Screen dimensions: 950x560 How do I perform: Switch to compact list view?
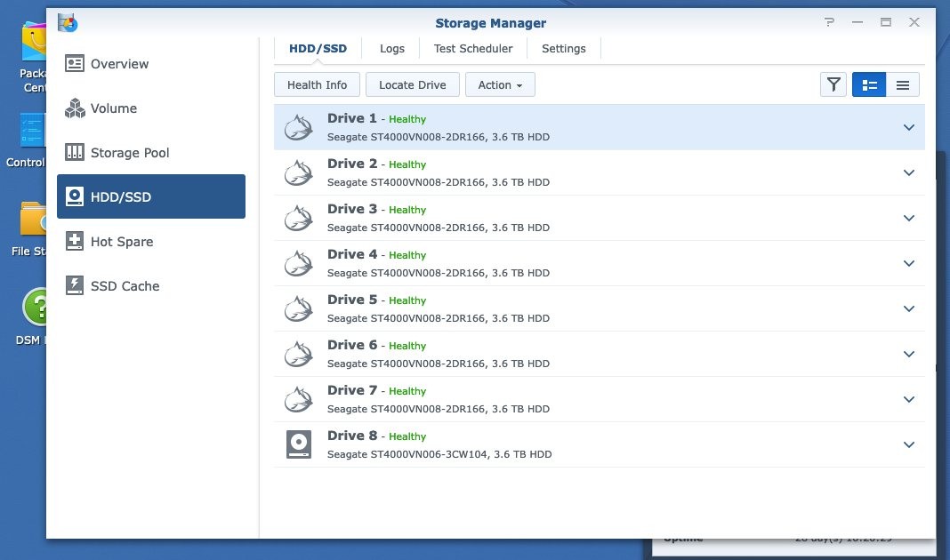tap(903, 84)
